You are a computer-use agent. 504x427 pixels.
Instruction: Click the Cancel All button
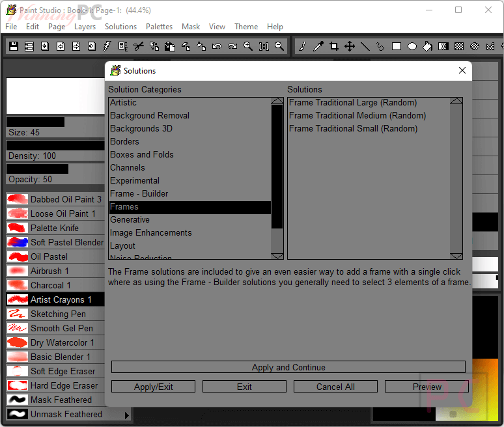[x=335, y=387]
